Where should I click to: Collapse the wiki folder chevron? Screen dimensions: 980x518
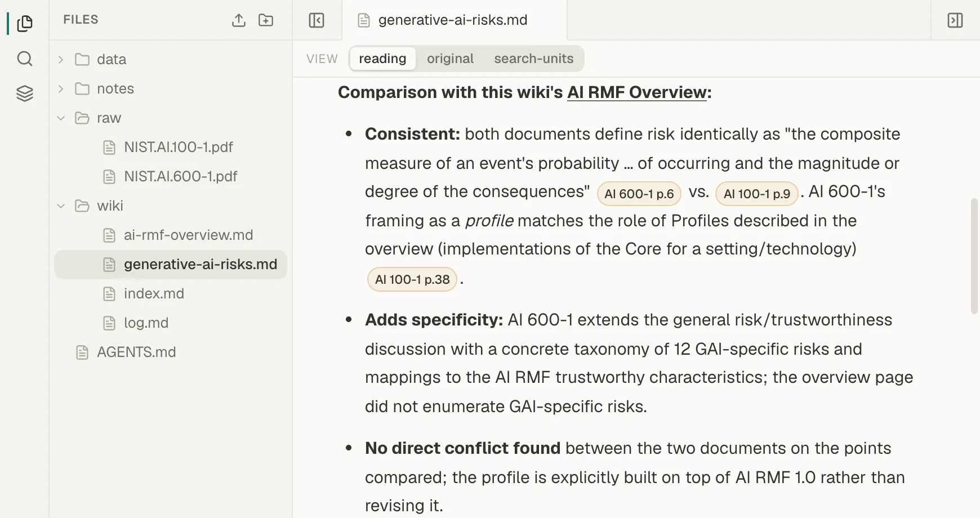pos(61,206)
